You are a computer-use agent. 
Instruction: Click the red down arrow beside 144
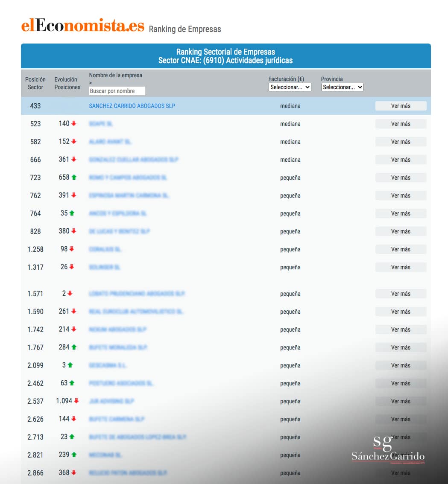tap(74, 419)
